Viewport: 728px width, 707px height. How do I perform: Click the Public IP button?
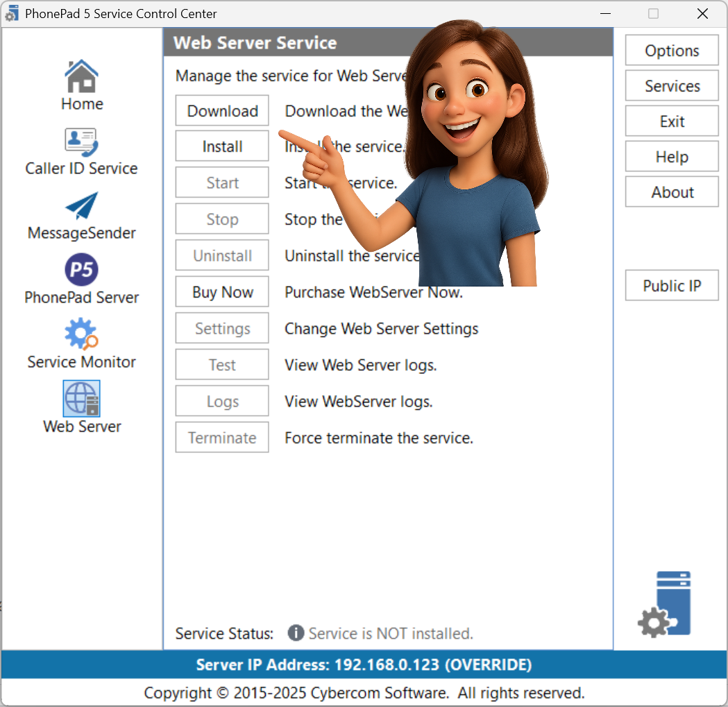(672, 285)
